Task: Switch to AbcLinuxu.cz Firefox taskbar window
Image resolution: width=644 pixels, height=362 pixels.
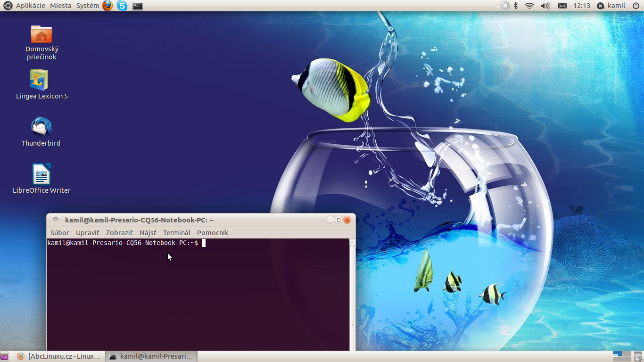Action: click(x=59, y=356)
